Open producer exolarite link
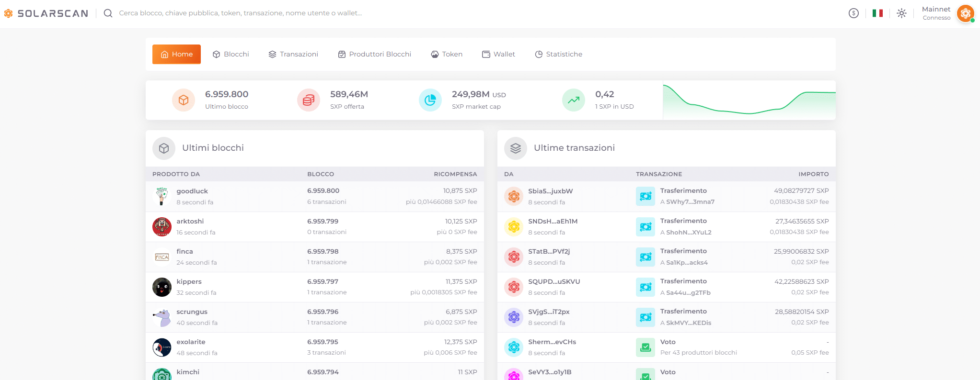980x380 pixels. pyautogui.click(x=191, y=342)
